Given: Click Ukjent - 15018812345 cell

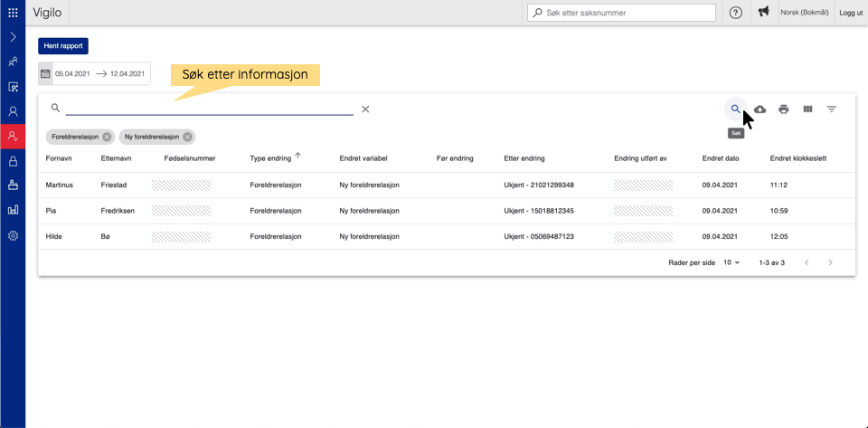Looking at the screenshot, I should coord(539,211).
